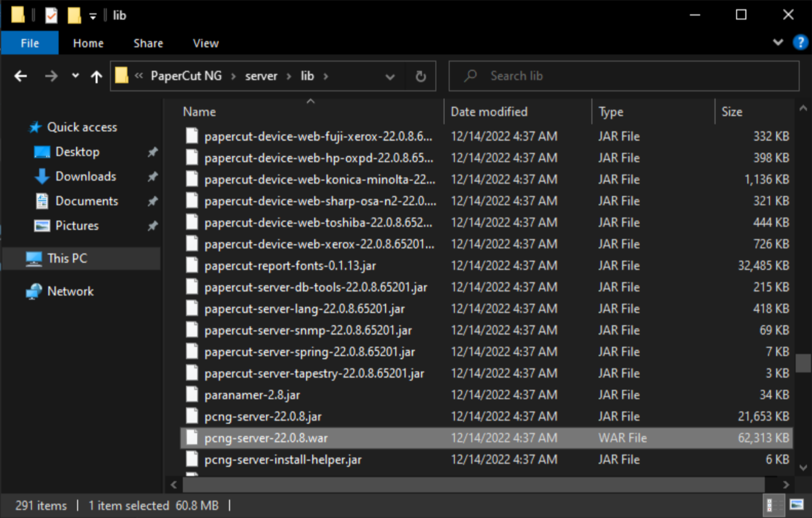Select pcng-server-install-helper.jar file
Screen dimensions: 812x518
point(487,459)
